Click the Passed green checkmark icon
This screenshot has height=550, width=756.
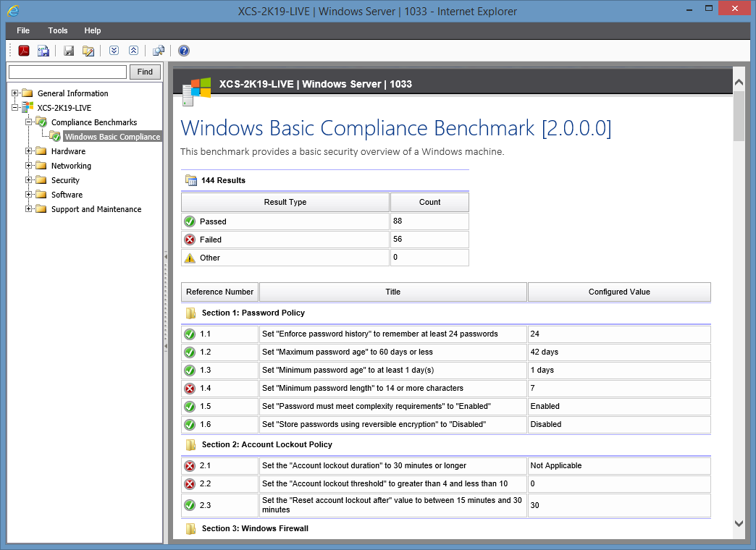tap(189, 221)
